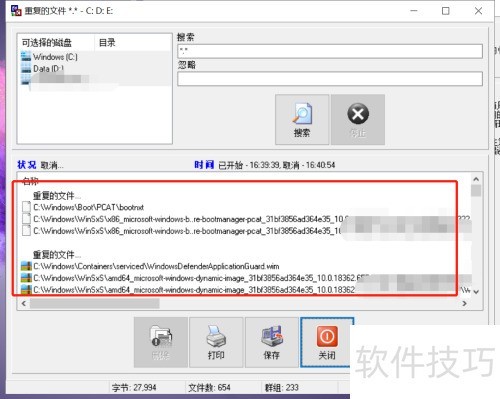Image resolution: width=500 pixels, height=399 pixels.
Task: Click the Close (关闭) button with red icon
Action: click(327, 342)
